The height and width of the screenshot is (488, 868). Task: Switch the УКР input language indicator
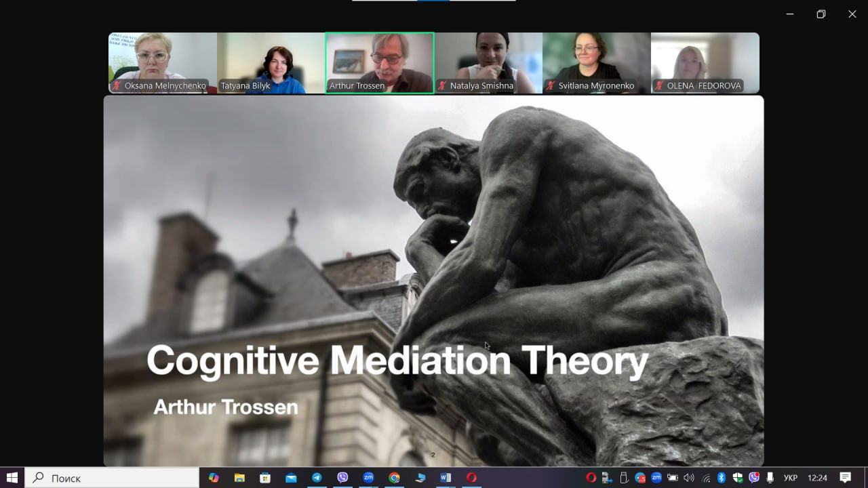791,478
